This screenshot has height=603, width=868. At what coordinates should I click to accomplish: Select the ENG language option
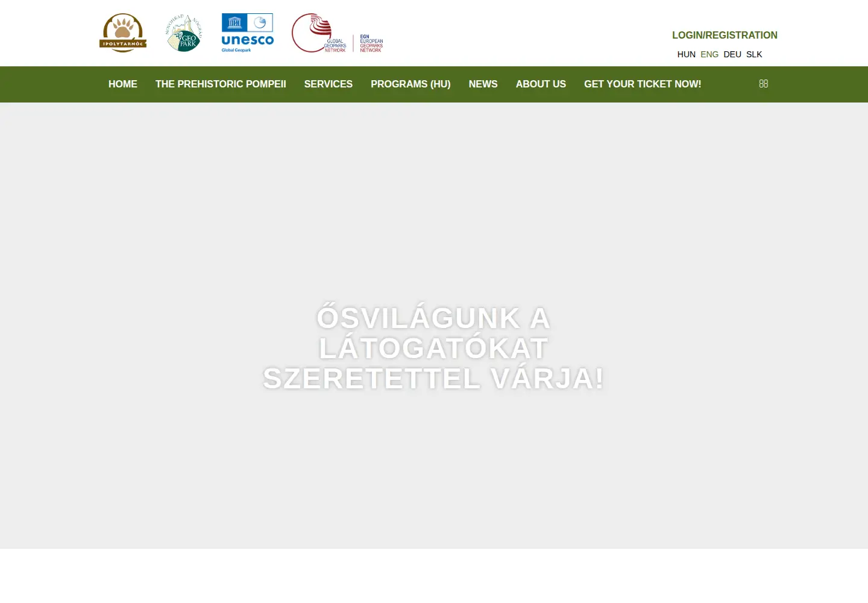pos(709,54)
